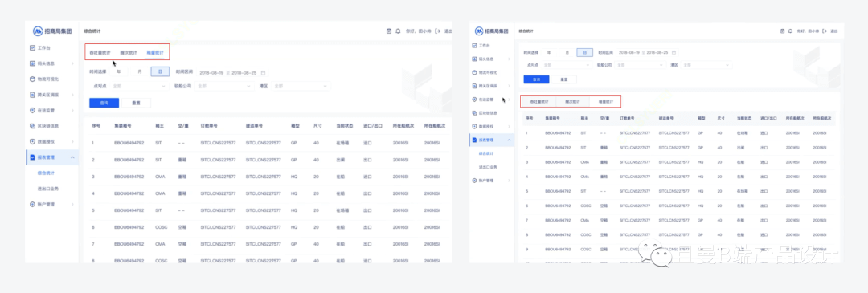Select 日 time option in left screenshot

(160, 72)
